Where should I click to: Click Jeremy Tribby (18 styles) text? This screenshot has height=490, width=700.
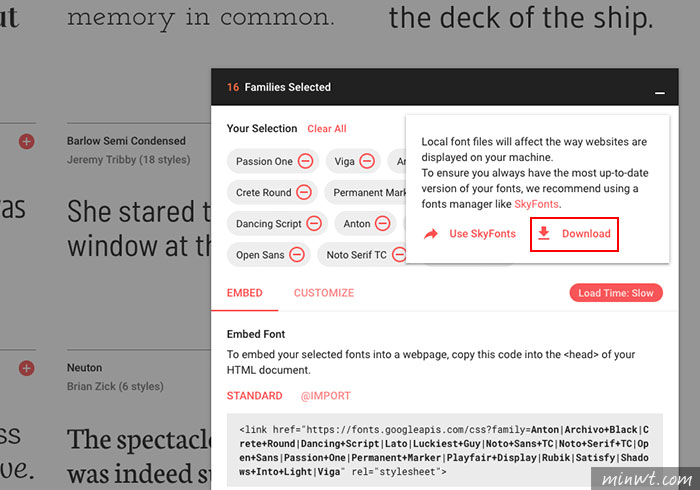click(129, 160)
